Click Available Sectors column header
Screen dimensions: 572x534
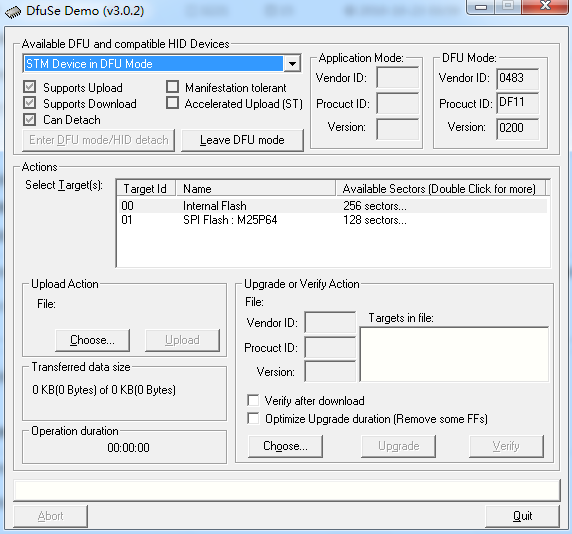[x=440, y=189]
